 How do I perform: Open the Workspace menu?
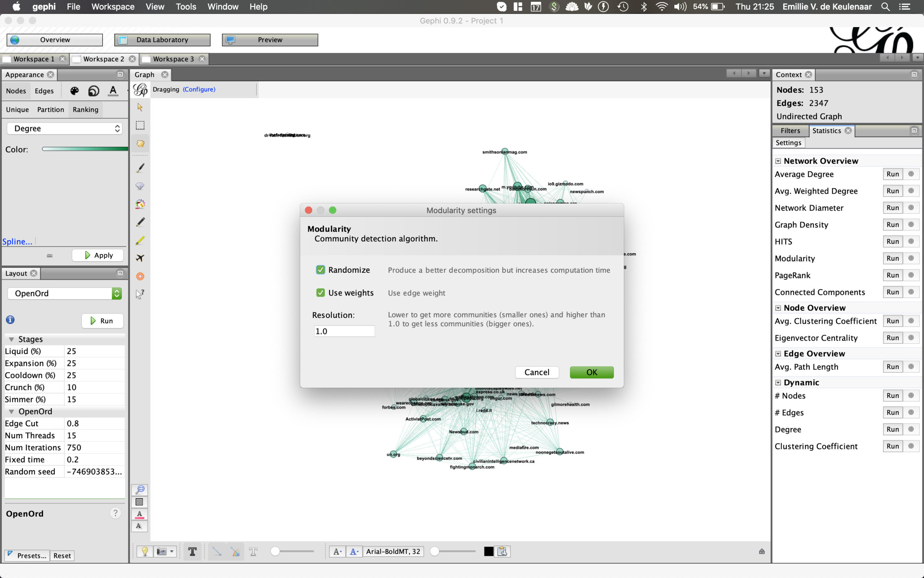(x=113, y=7)
